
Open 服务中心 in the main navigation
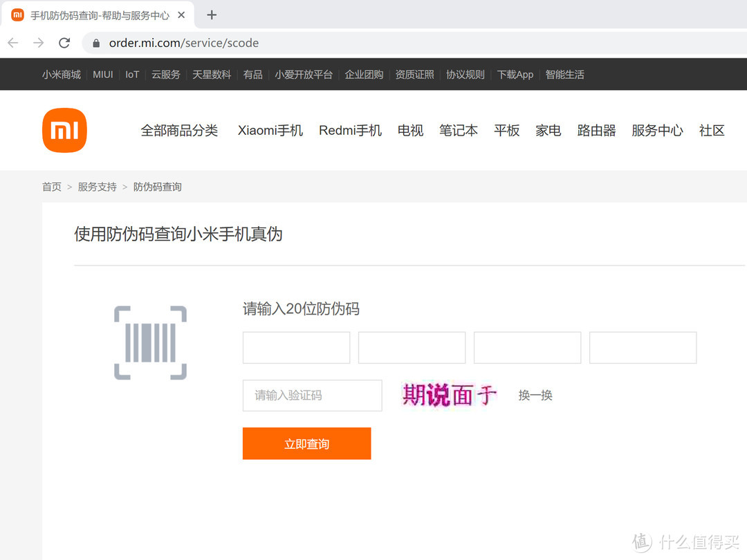(x=658, y=131)
